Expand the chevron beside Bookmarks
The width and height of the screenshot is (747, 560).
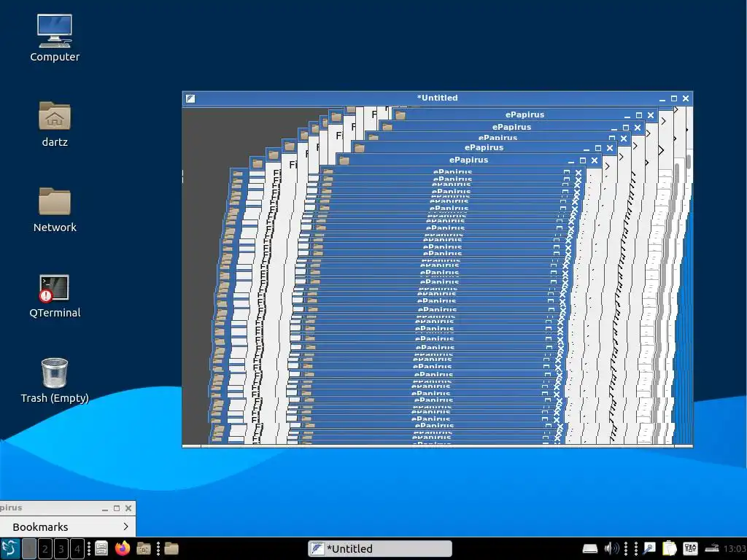[x=125, y=526]
